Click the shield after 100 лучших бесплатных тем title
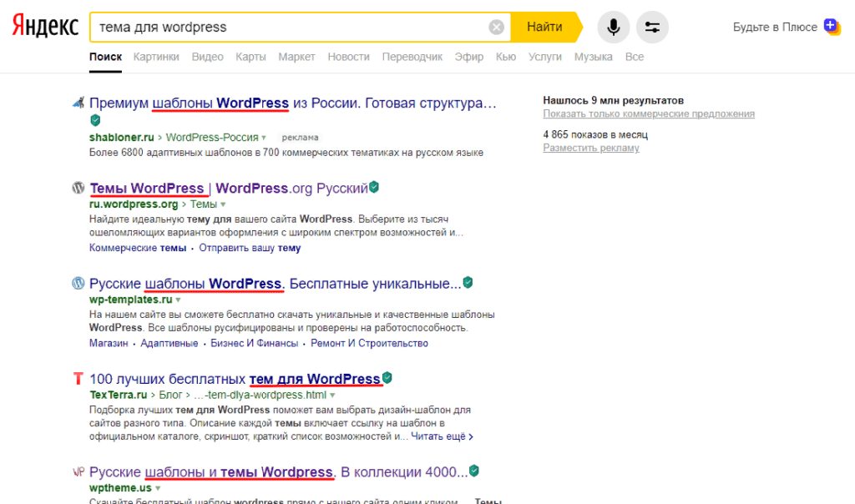This screenshot has width=855, height=504. 387,377
